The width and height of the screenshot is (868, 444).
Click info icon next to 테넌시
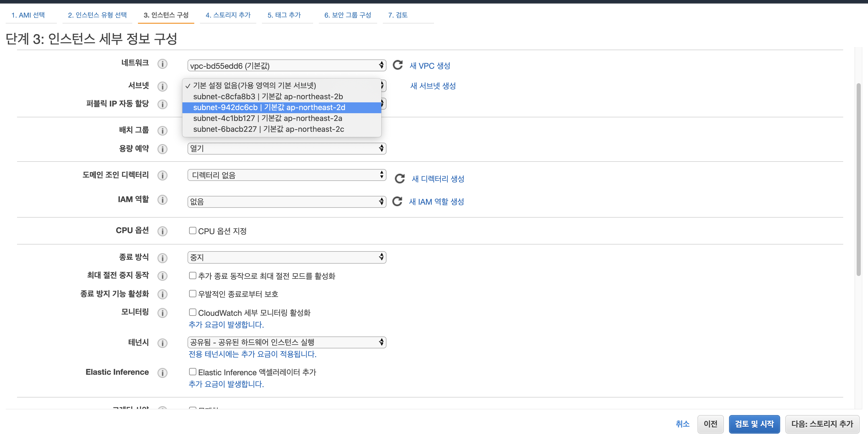pyautogui.click(x=162, y=343)
